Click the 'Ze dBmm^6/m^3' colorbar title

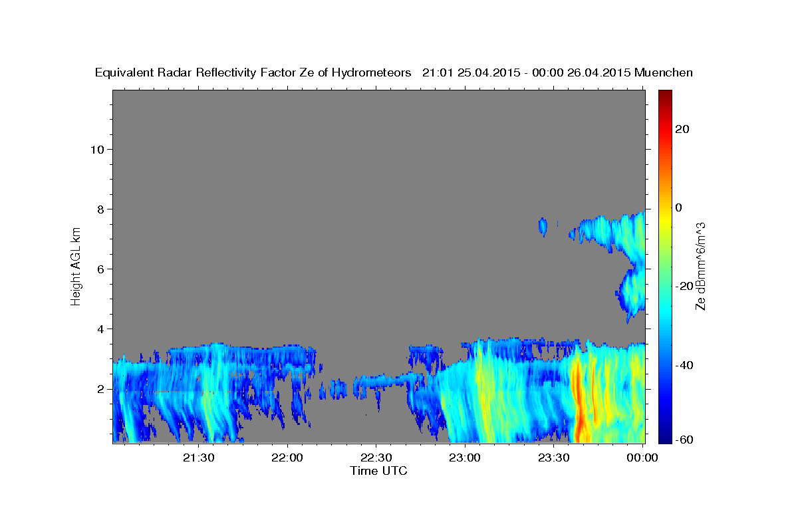(x=700, y=266)
